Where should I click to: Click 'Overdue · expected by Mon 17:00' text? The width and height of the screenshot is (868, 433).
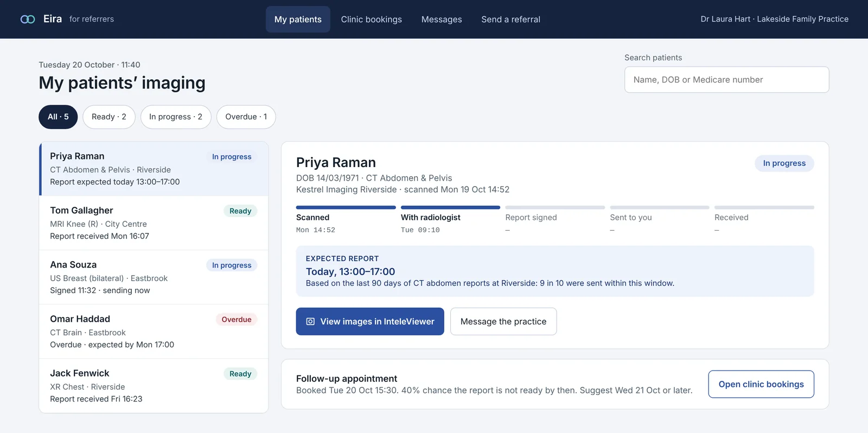[112, 345]
